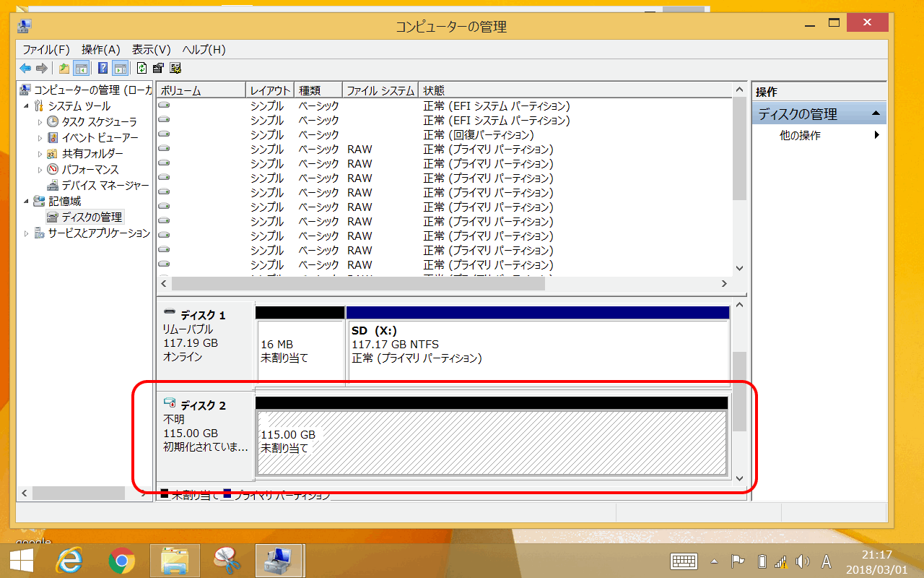924x578 pixels.
Task: Toggle the console tree pane button
Action: click(82, 68)
